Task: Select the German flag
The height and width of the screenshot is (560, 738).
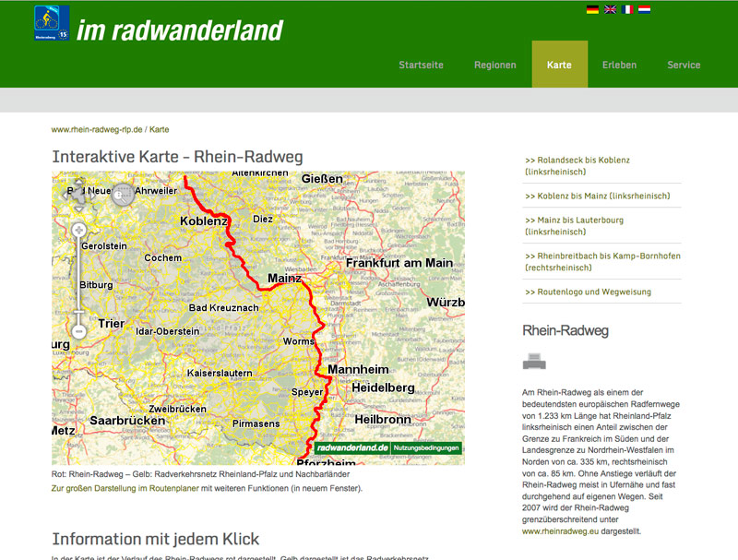Action: click(x=592, y=9)
